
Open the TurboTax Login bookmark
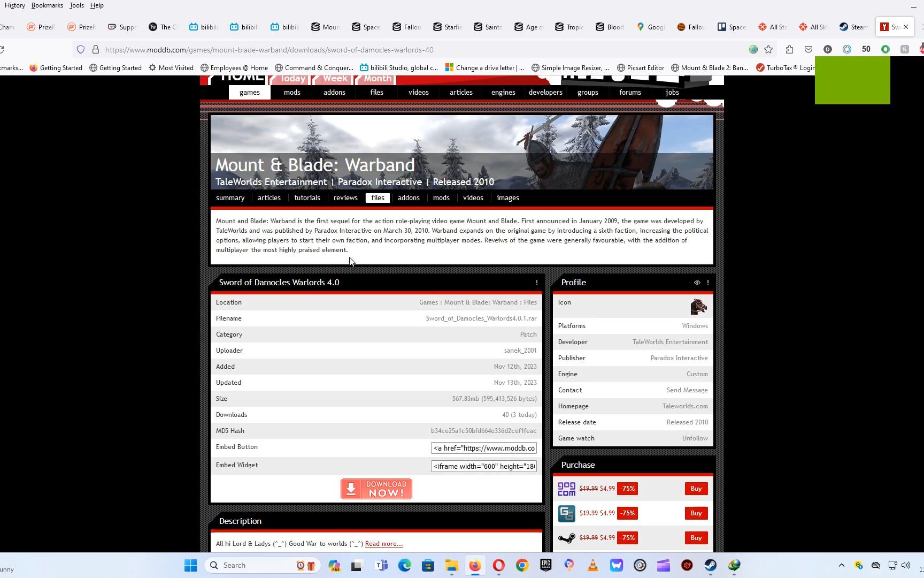point(786,68)
